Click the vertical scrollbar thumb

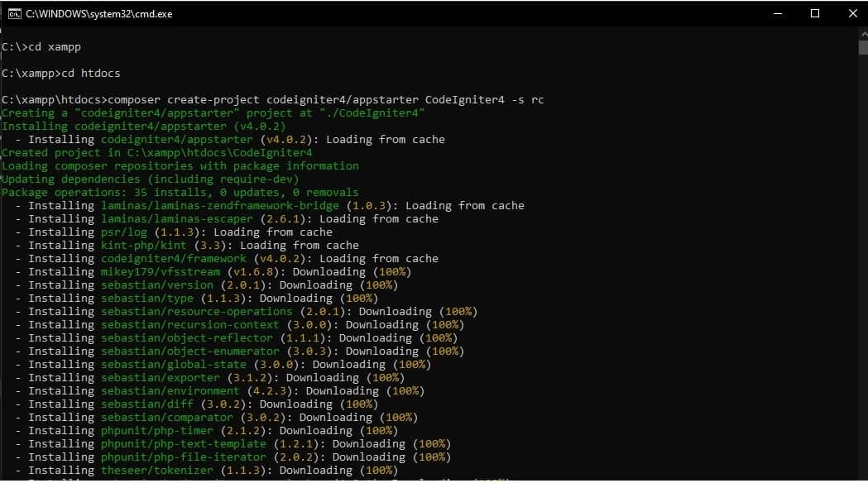(x=864, y=48)
